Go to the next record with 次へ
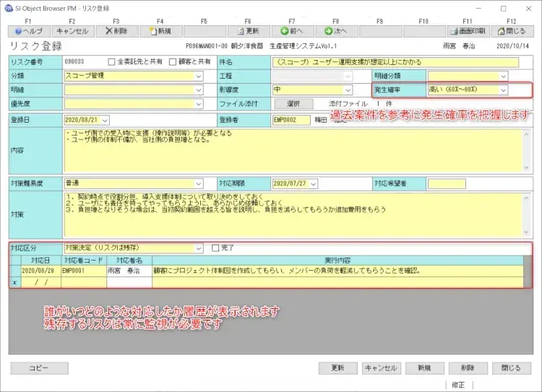542x392 pixels. tap(336, 31)
